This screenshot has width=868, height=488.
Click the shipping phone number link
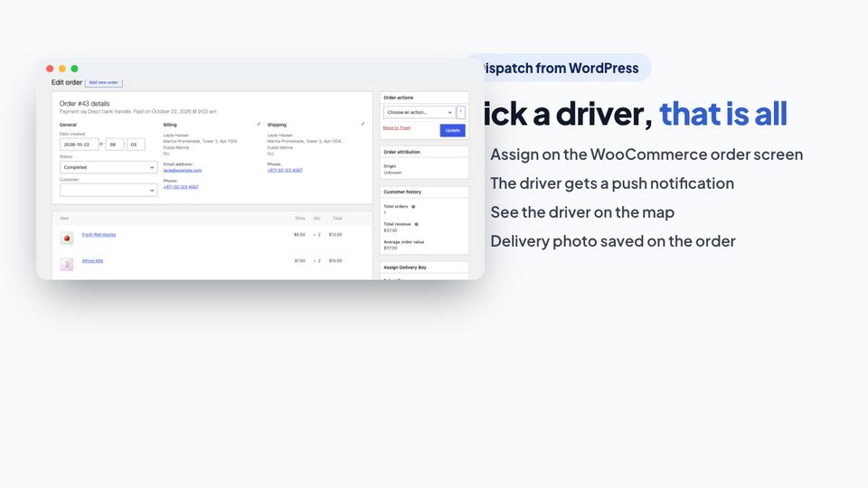(x=285, y=171)
